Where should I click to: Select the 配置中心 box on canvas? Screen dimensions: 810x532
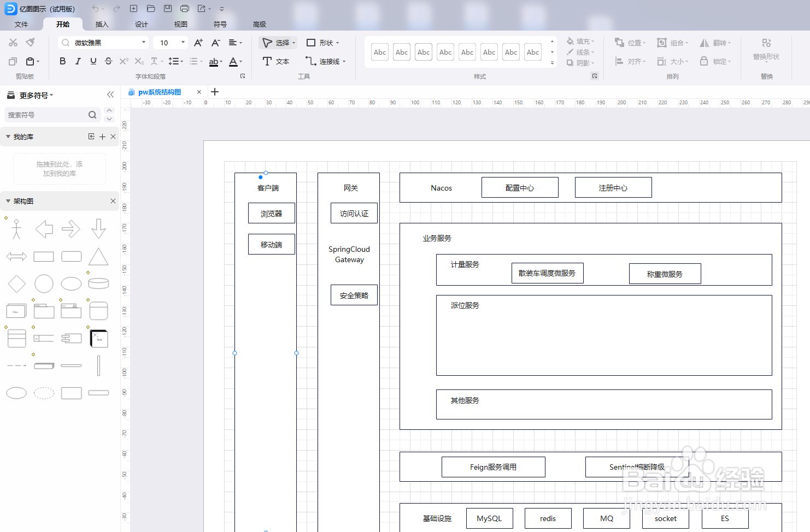520,187
